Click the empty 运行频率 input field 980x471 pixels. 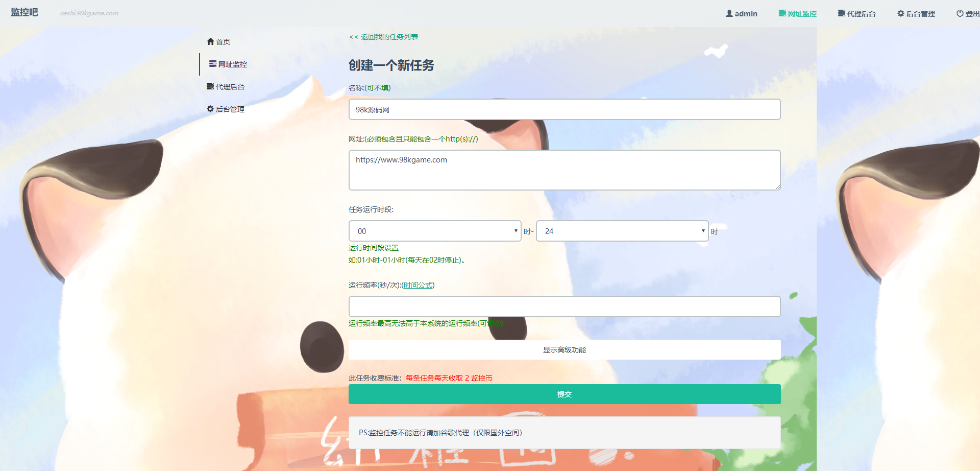click(565, 307)
